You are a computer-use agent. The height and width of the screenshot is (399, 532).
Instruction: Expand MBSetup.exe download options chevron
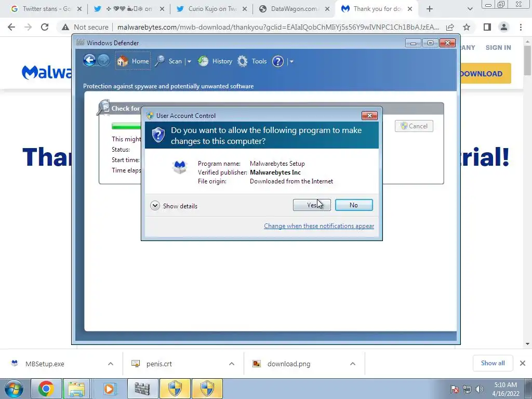point(111,364)
